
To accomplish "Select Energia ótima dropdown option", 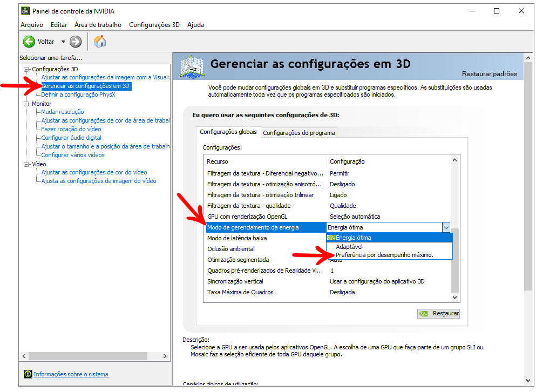I will pyautogui.click(x=389, y=238).
